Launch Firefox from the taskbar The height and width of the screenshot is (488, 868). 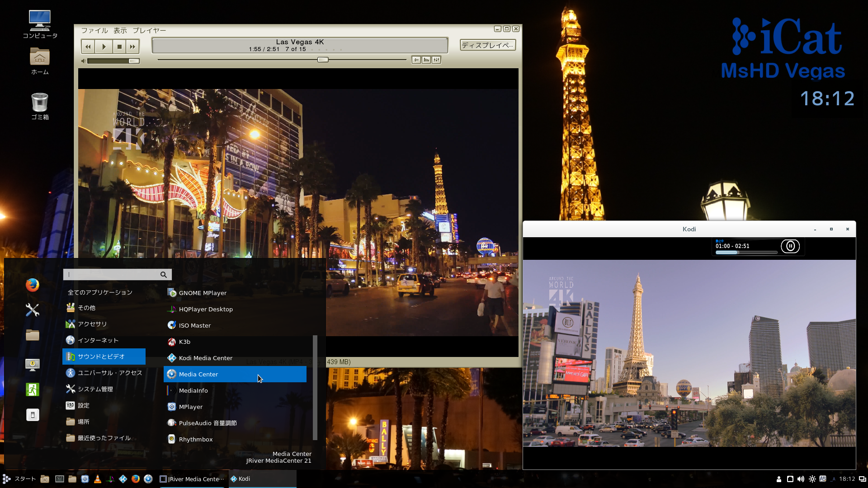click(136, 479)
